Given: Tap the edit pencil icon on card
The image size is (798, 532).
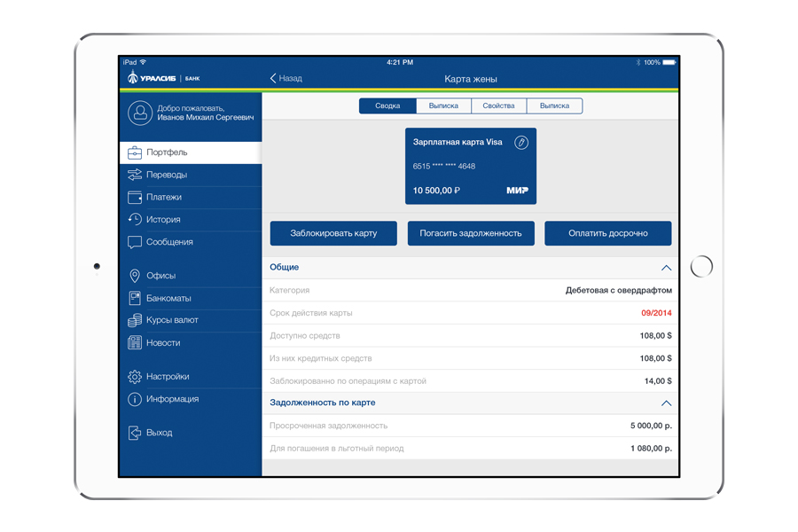Looking at the screenshot, I should (521, 142).
